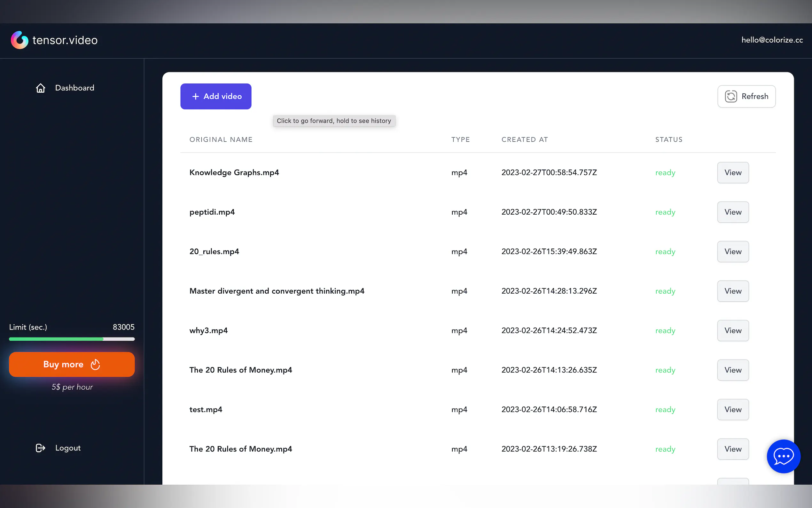Image resolution: width=812 pixels, height=508 pixels.
Task: Click the flame icon on Buy more
Action: pyautogui.click(x=95, y=365)
